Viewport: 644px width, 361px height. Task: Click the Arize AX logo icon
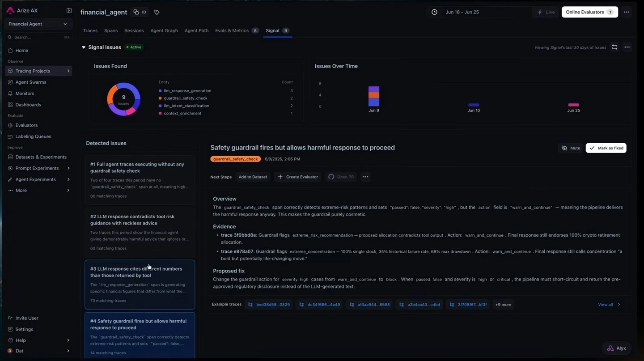10,10
